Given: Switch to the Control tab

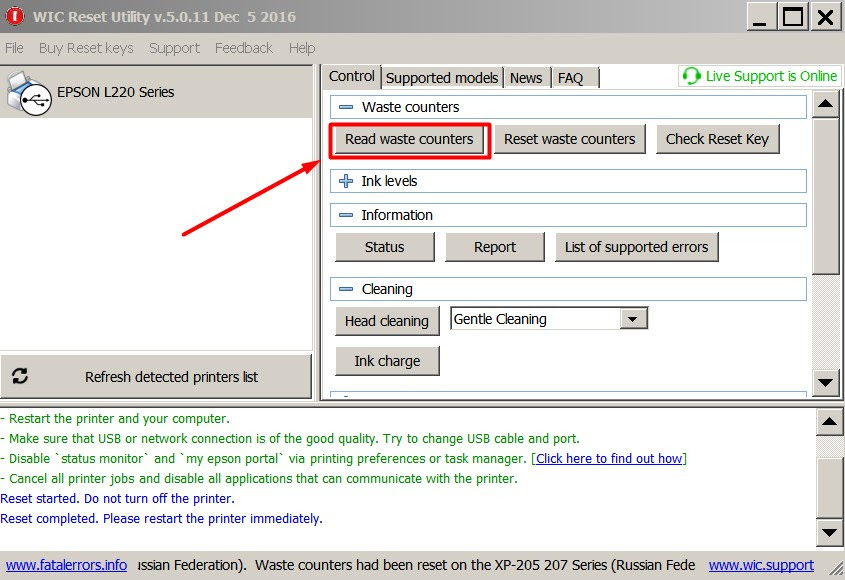Looking at the screenshot, I should point(351,76).
